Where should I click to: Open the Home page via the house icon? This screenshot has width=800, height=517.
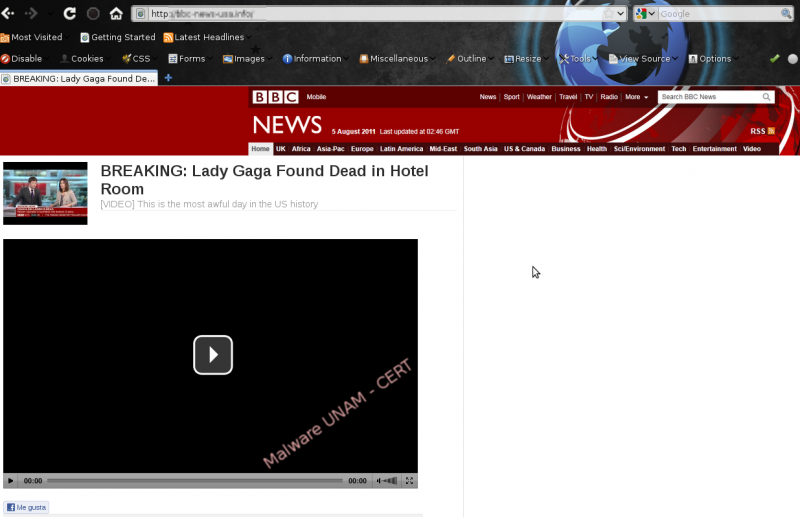[116, 13]
